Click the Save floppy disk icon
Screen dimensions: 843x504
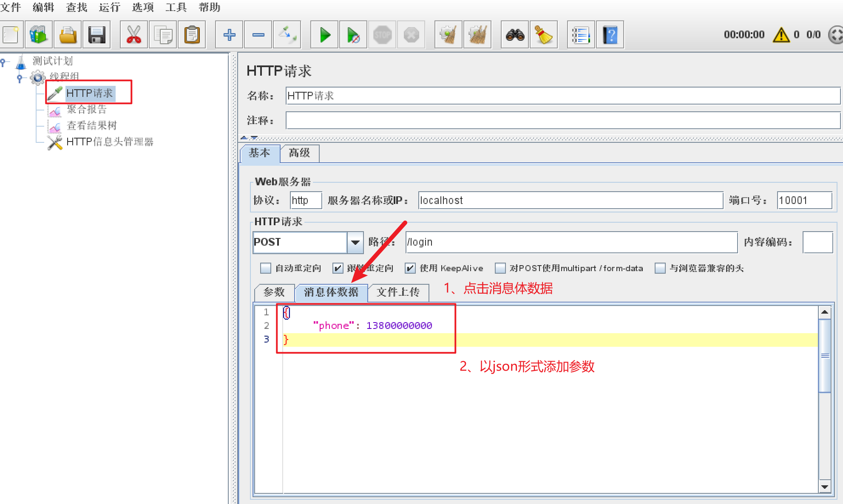click(97, 35)
